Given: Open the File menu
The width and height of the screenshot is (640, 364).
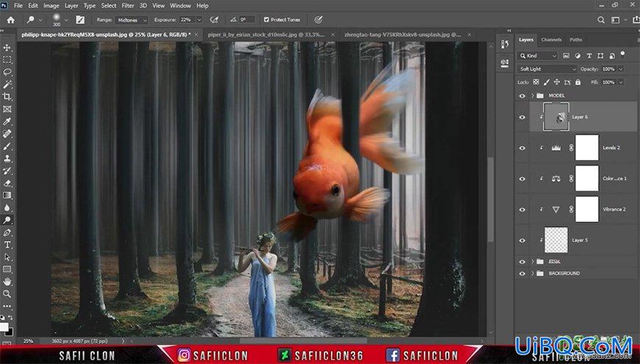Looking at the screenshot, I should 18,6.
